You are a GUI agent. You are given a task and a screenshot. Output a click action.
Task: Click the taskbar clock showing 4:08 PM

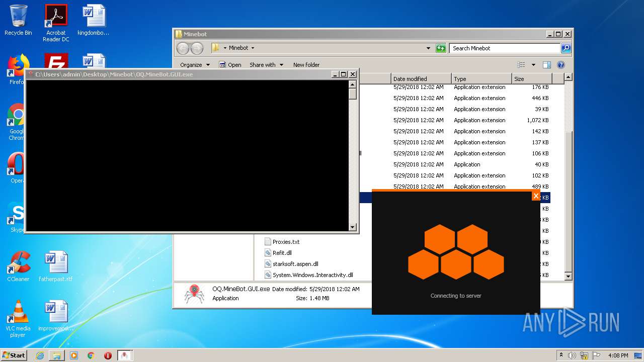(618, 355)
